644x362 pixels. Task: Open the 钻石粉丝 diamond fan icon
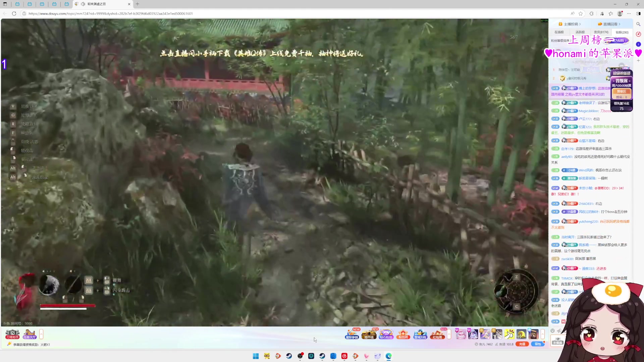pos(386,334)
